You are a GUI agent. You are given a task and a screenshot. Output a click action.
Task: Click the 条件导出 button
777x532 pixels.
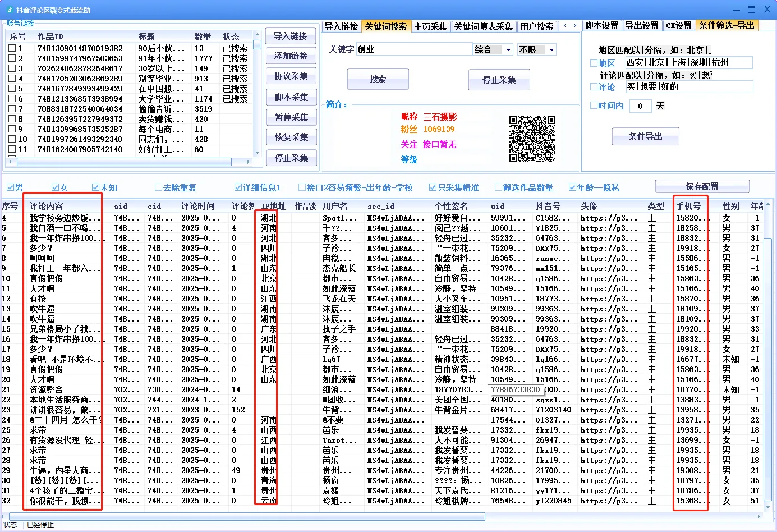click(x=645, y=136)
